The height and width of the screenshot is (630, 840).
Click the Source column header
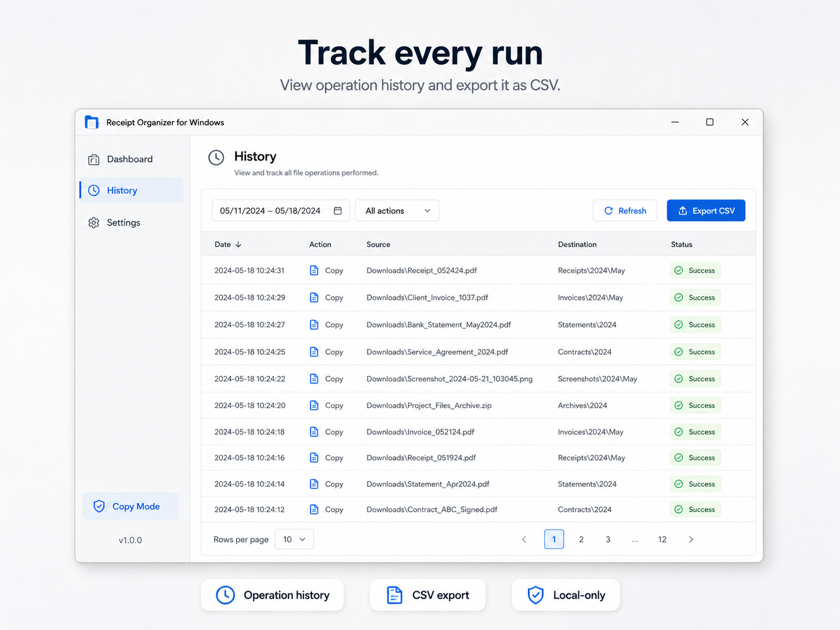(x=378, y=244)
